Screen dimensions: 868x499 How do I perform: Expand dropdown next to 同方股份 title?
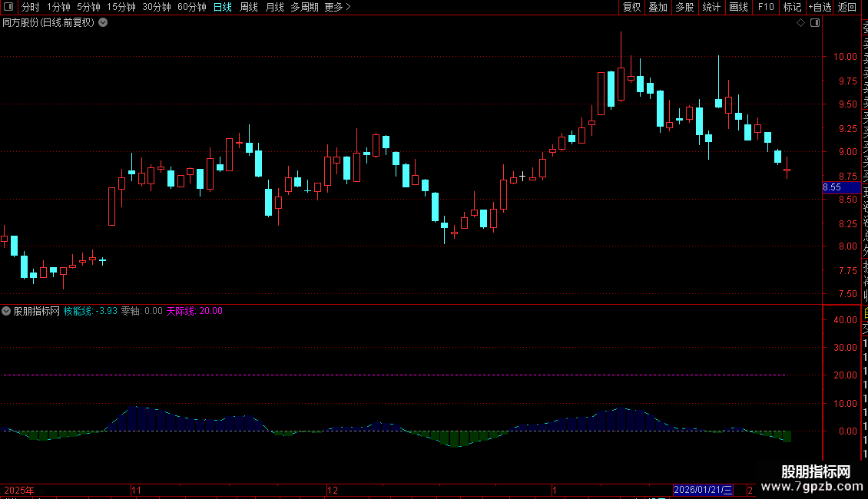pos(103,23)
